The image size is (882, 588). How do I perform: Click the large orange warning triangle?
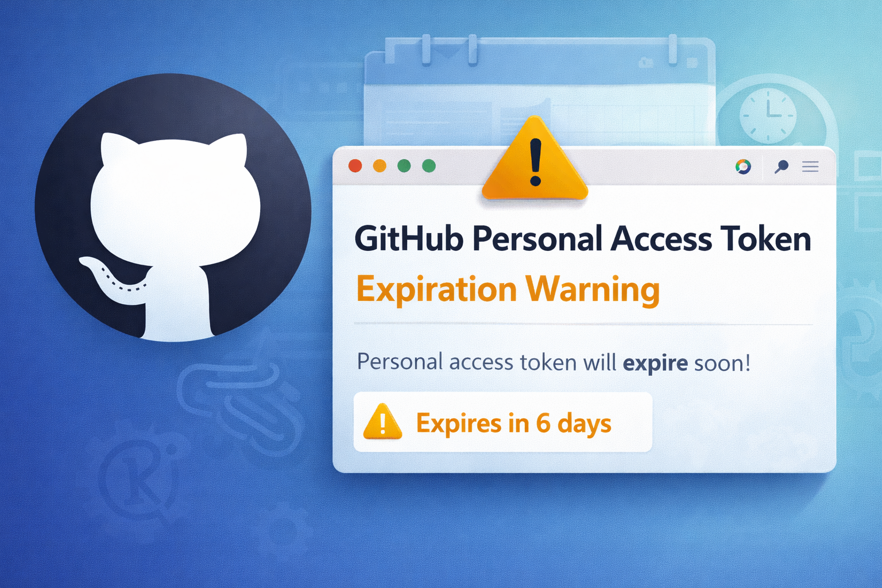point(535,159)
